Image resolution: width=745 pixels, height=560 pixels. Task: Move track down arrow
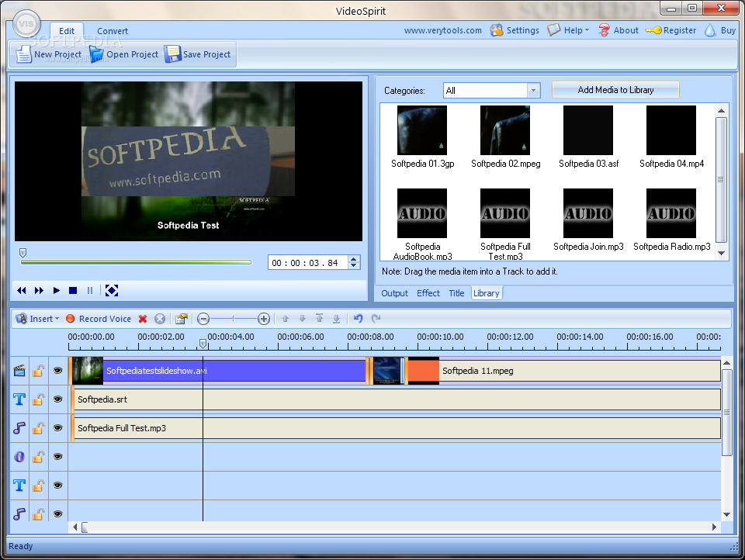click(x=302, y=319)
